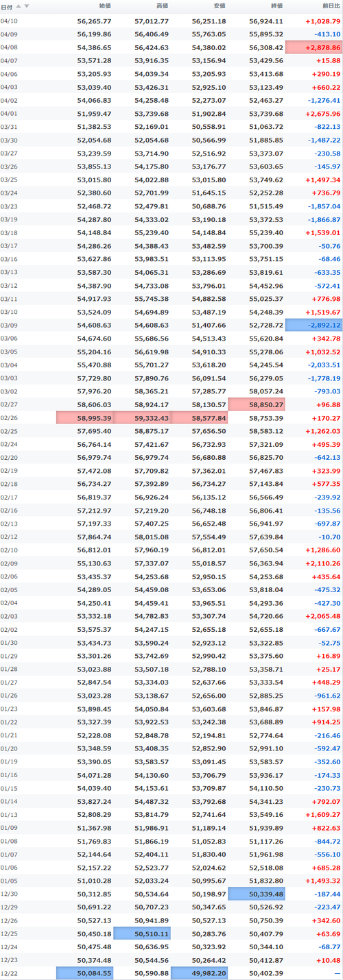The height and width of the screenshot is (980, 343).
Task: Select the highlighted +2,878.86 change cell
Action: 314,47
